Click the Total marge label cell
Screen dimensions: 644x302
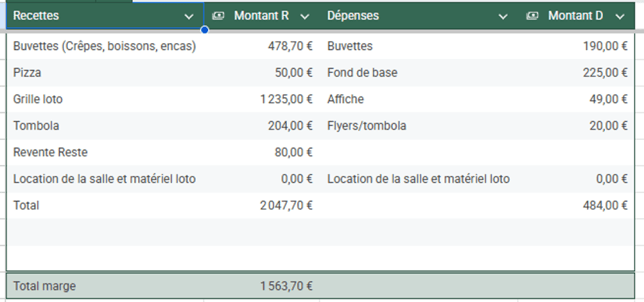(45, 286)
